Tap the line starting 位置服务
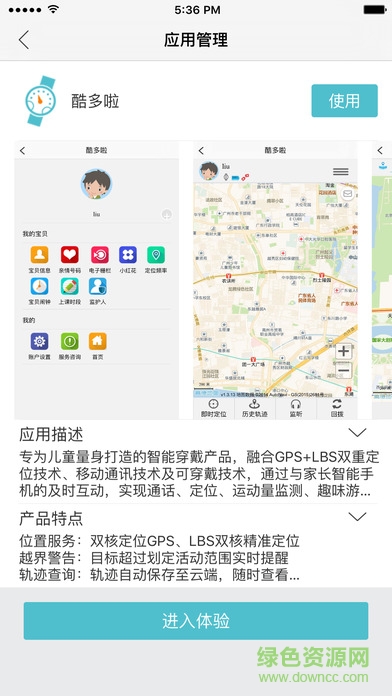392x696 pixels. click(x=159, y=541)
